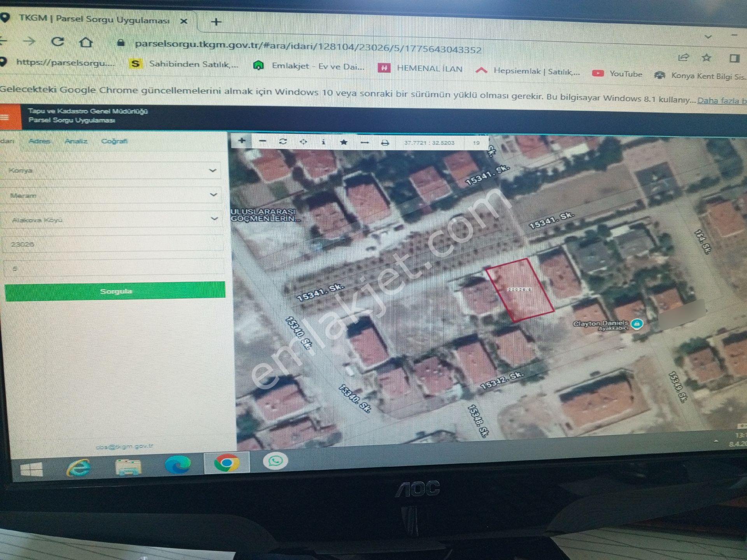Click the star favorites icon in map toolbar
This screenshot has width=747, height=560.
click(344, 142)
